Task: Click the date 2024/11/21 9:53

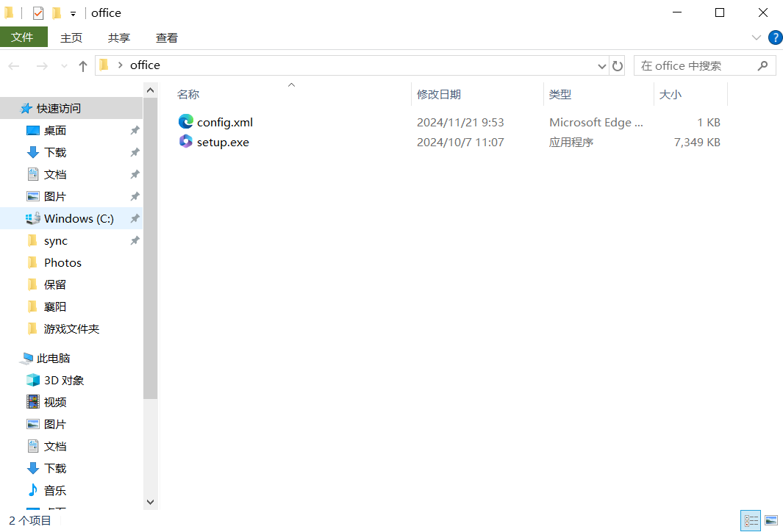Action: 460,122
